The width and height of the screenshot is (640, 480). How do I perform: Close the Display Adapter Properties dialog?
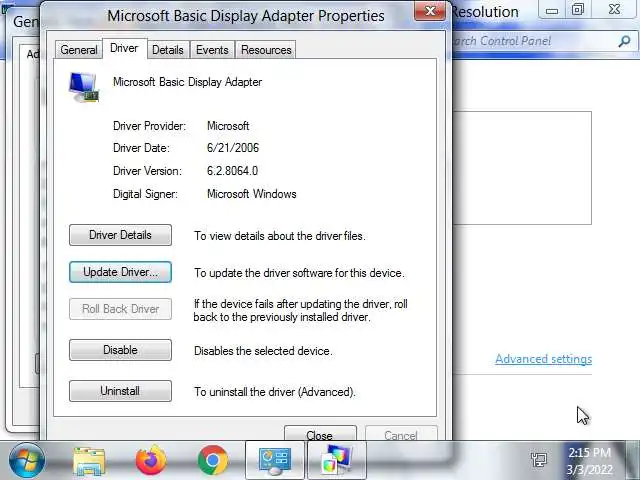click(430, 11)
